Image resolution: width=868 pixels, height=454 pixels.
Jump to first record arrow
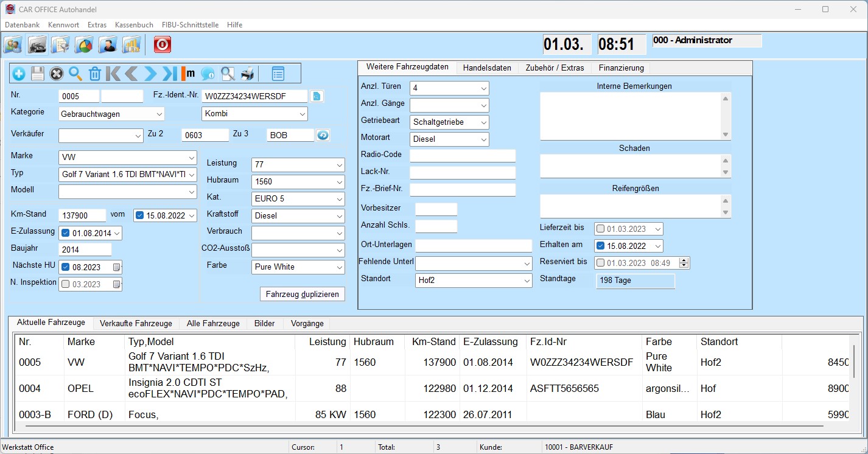pyautogui.click(x=113, y=74)
